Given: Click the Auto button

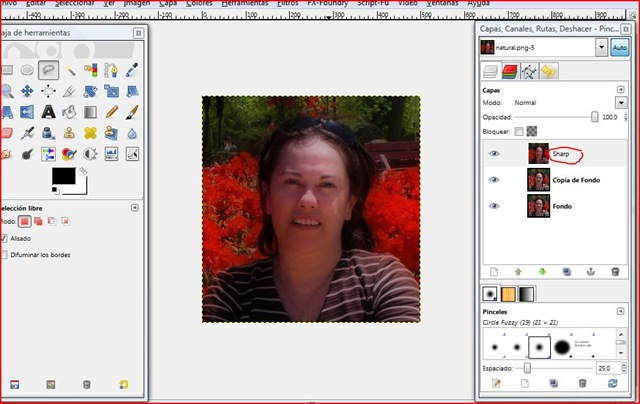Looking at the screenshot, I should pyautogui.click(x=620, y=47).
